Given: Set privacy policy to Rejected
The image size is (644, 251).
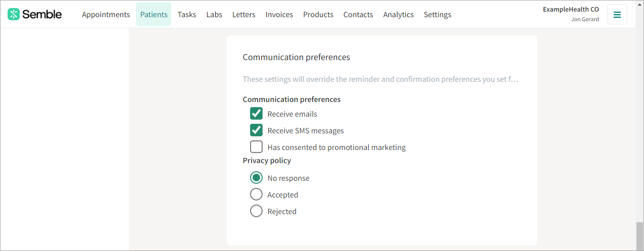Looking at the screenshot, I should [x=257, y=211].
